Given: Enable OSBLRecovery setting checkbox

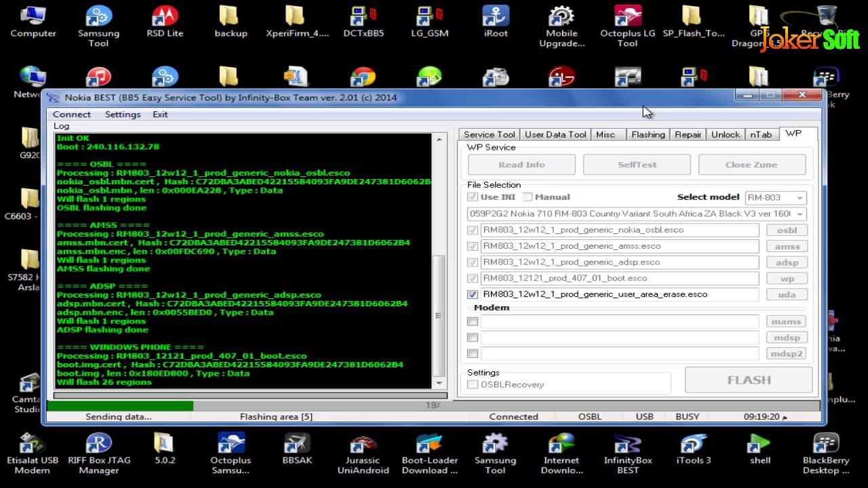Looking at the screenshot, I should click(473, 385).
